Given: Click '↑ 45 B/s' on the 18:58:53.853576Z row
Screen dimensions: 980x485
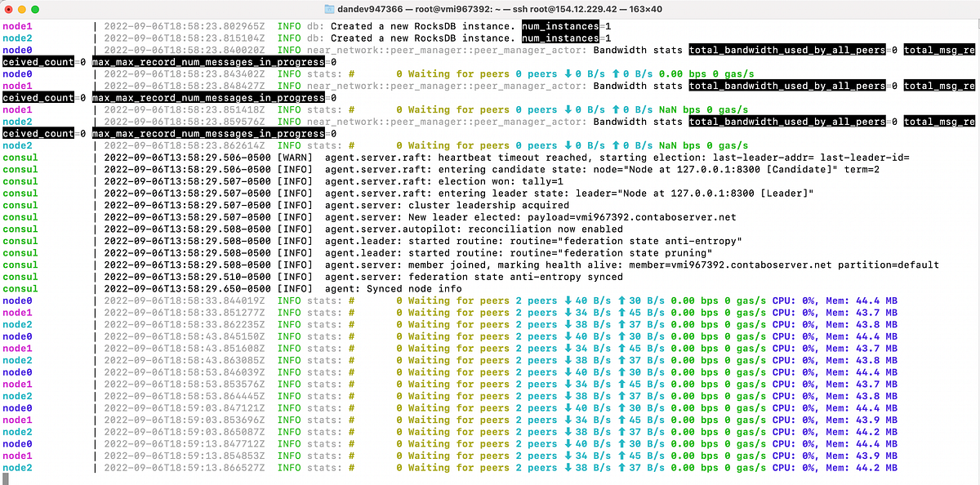Looking at the screenshot, I should click(642, 384).
